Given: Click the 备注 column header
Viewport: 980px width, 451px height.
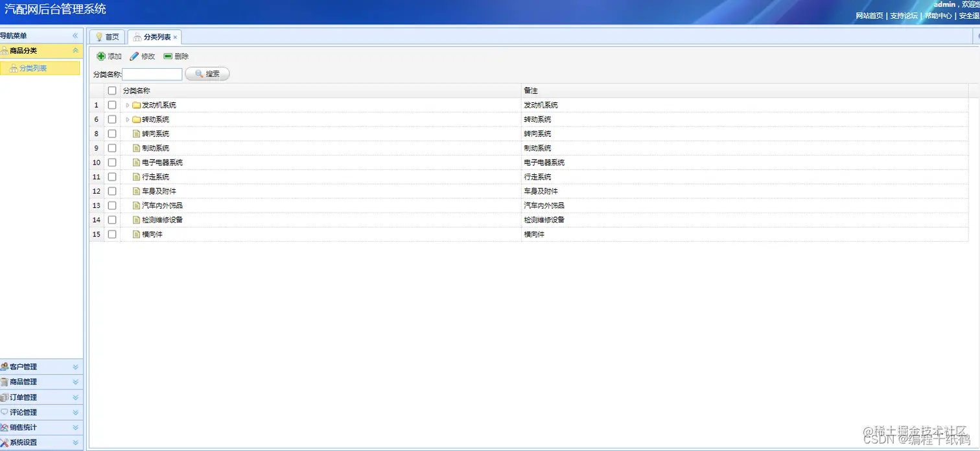Looking at the screenshot, I should click(x=745, y=91).
